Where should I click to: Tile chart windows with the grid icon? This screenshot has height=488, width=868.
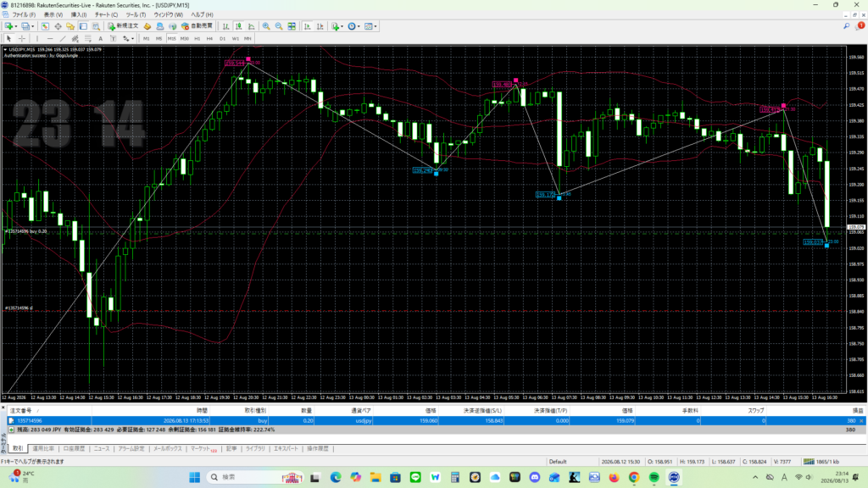coord(292,26)
